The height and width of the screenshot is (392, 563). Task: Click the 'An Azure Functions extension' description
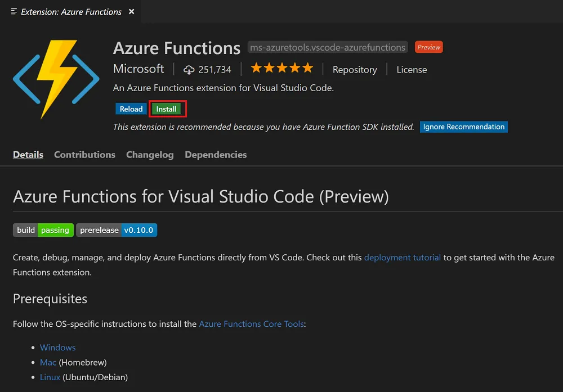click(x=224, y=88)
